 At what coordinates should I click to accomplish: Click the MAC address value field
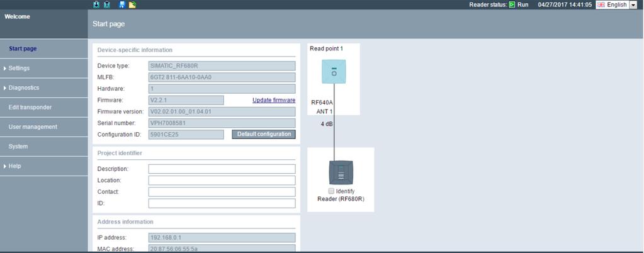[x=222, y=249]
